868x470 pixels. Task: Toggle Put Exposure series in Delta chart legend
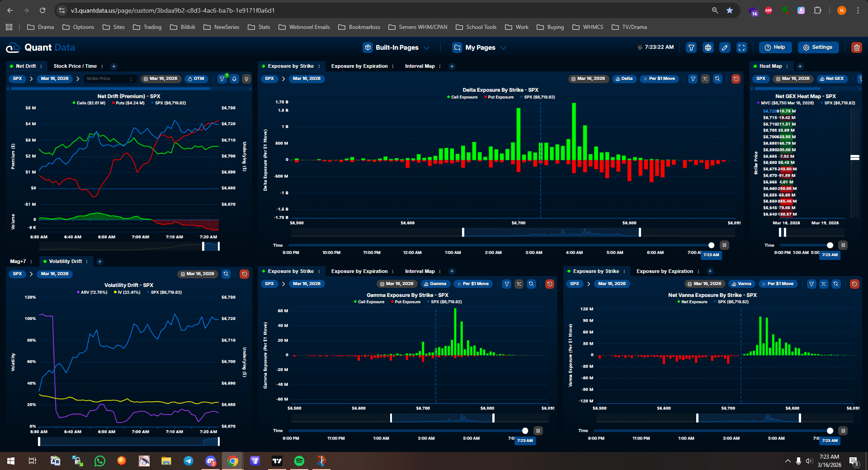500,97
